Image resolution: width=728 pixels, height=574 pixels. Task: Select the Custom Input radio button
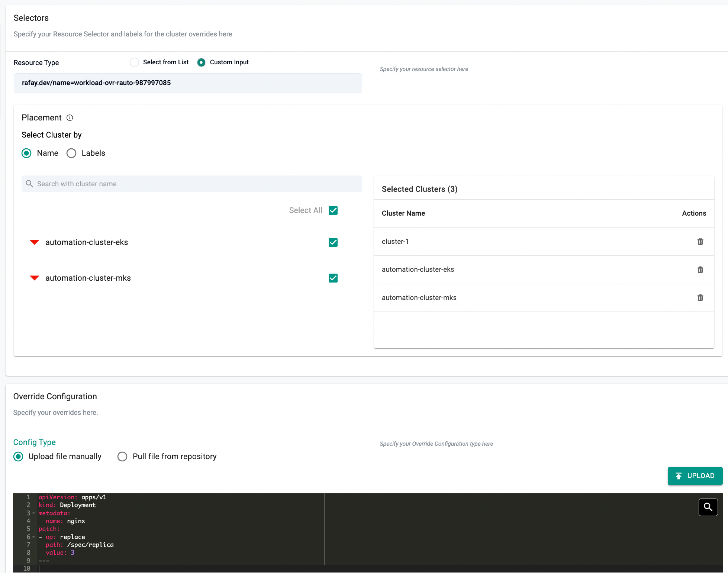coord(201,62)
